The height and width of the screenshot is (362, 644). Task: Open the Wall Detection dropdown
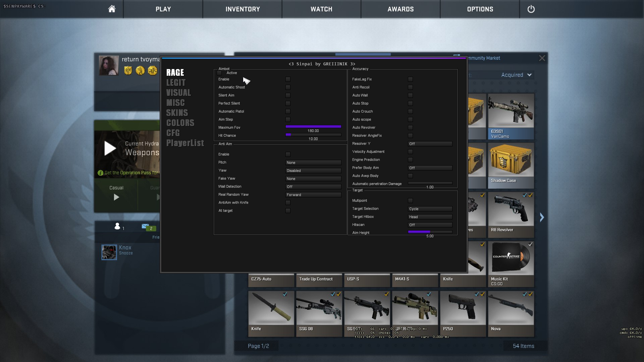click(x=313, y=187)
